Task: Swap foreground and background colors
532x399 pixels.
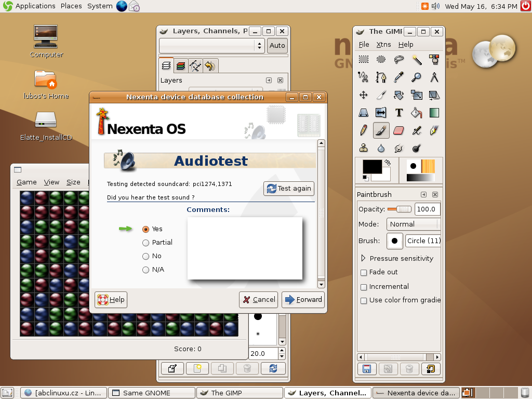Action: click(388, 163)
